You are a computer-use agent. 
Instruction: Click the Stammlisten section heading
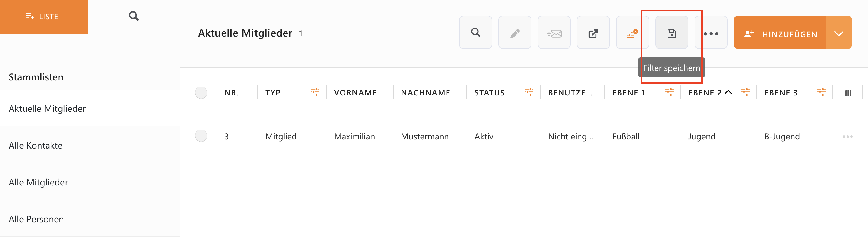click(36, 77)
